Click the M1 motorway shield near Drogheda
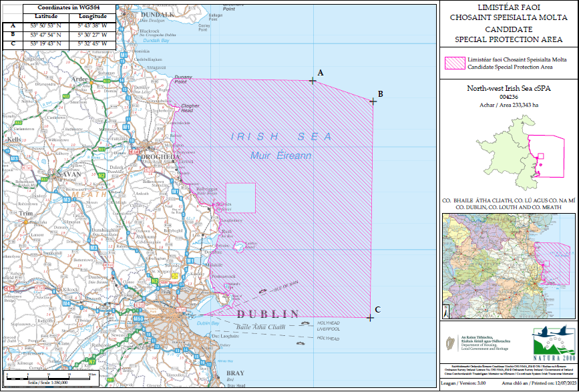Viewport: 579px width, 392px height. (126, 126)
